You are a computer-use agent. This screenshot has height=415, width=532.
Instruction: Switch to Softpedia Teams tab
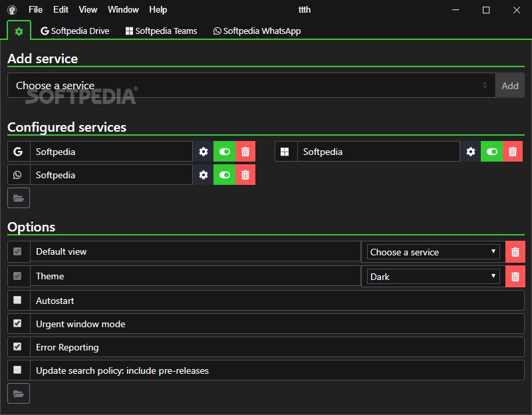pos(161,31)
